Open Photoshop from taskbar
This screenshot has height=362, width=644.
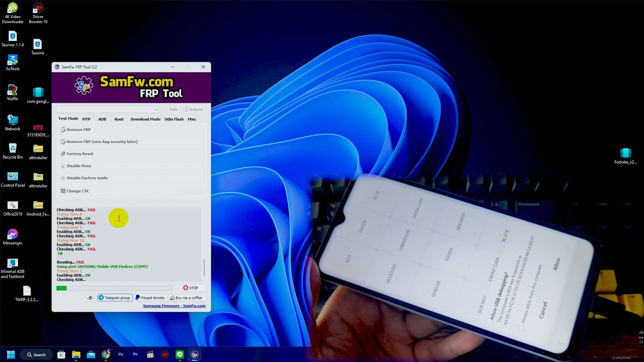(x=121, y=354)
